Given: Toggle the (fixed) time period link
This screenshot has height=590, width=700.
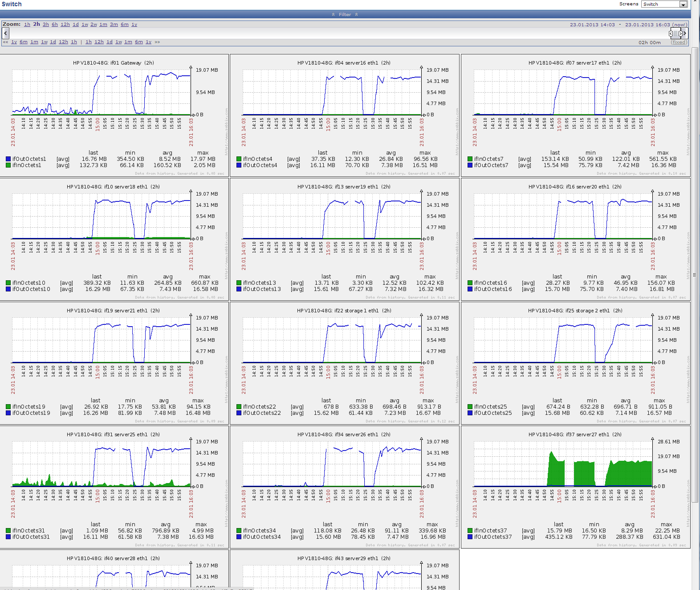Looking at the screenshot, I should (679, 42).
